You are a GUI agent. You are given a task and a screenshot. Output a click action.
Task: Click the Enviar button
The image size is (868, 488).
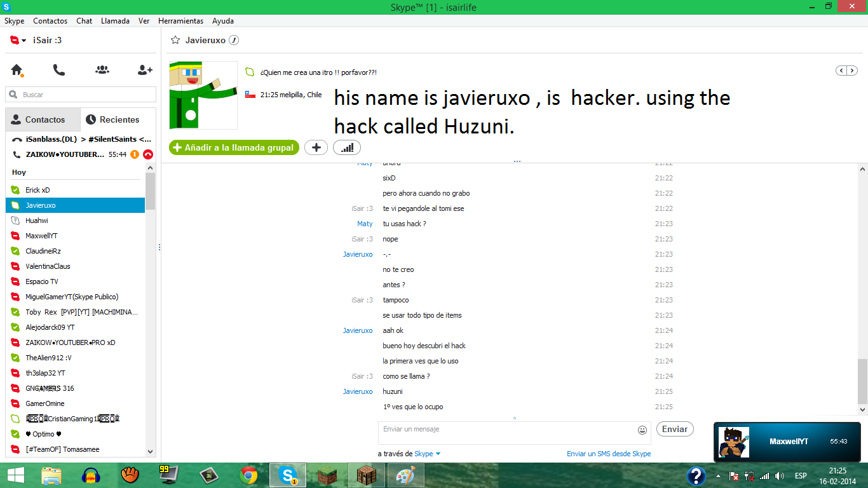[x=675, y=429]
